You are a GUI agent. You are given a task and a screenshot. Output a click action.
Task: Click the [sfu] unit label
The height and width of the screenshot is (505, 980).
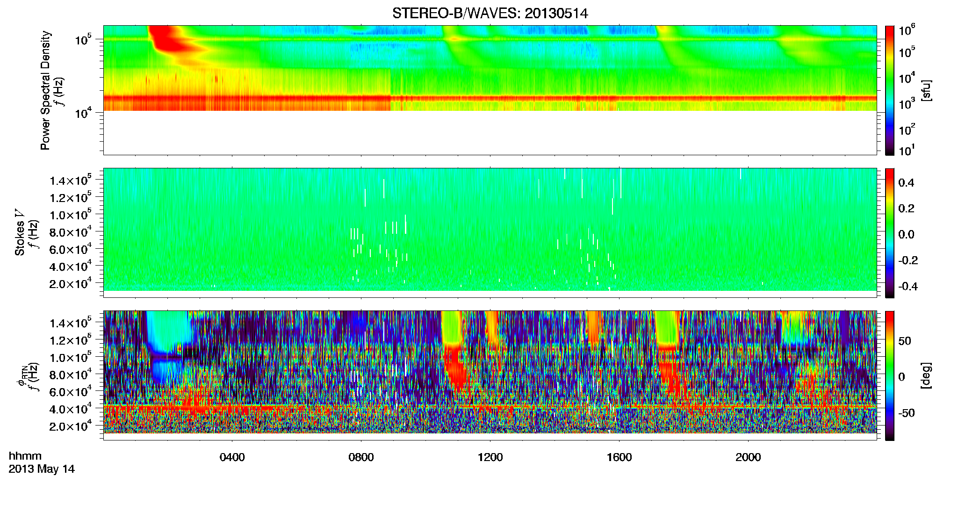pyautogui.click(x=926, y=91)
